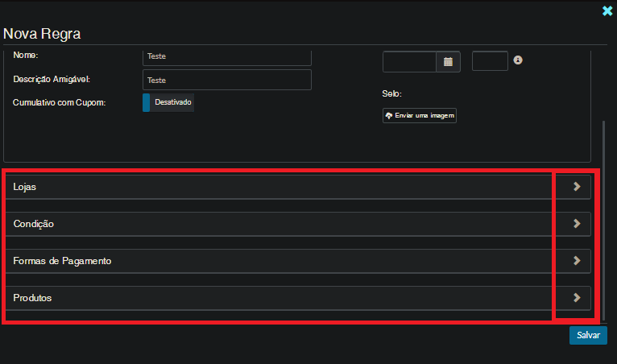This screenshot has width=617, height=364.
Task: Expand the Lojas section chevron
Action: pos(577,187)
